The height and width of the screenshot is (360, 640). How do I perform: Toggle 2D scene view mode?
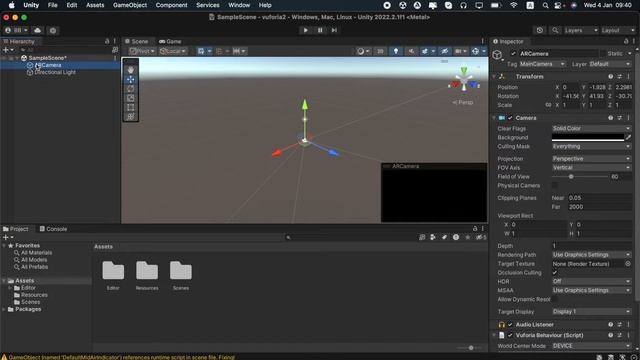380,51
